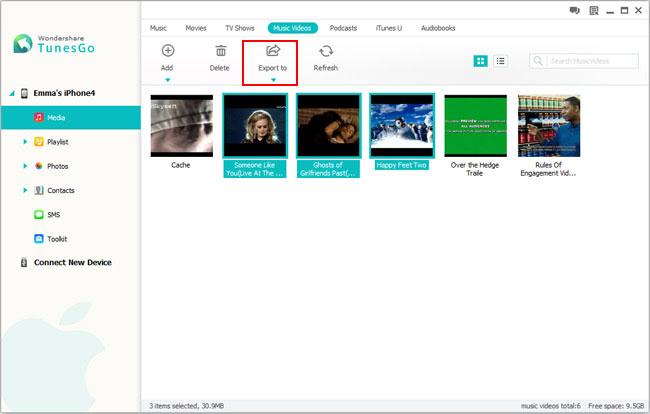Click Connect New Device label
The height and width of the screenshot is (414, 650).
[73, 262]
